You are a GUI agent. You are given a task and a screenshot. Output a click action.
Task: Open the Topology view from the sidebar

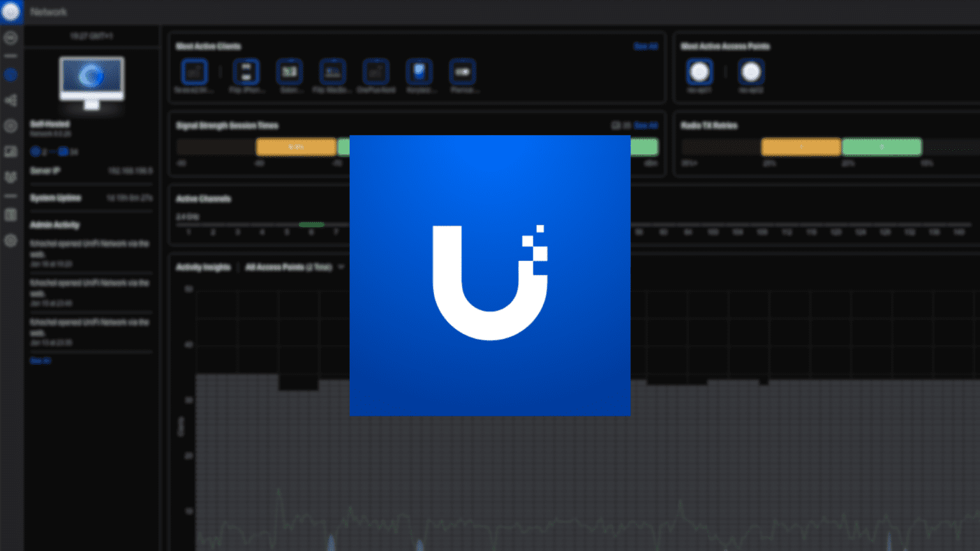(10, 100)
